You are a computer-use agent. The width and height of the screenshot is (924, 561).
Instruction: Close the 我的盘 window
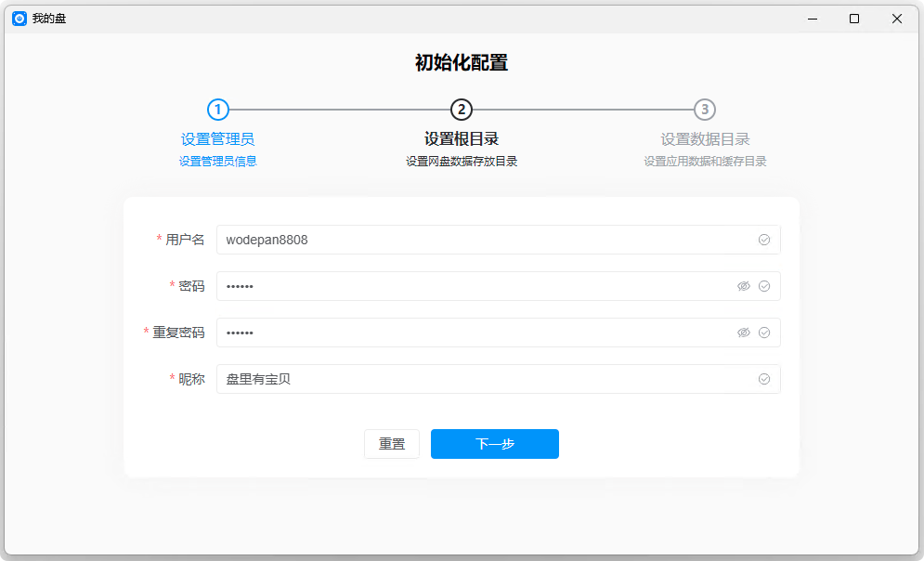[x=897, y=19]
